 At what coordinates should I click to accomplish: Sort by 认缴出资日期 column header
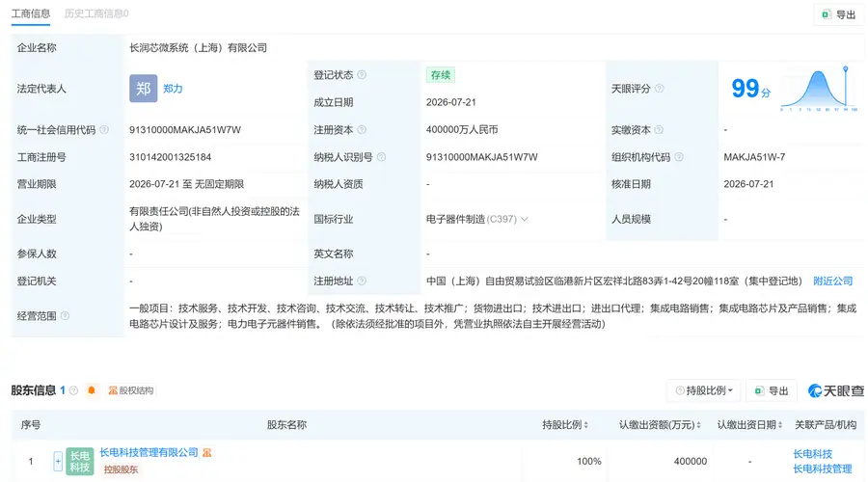click(749, 425)
